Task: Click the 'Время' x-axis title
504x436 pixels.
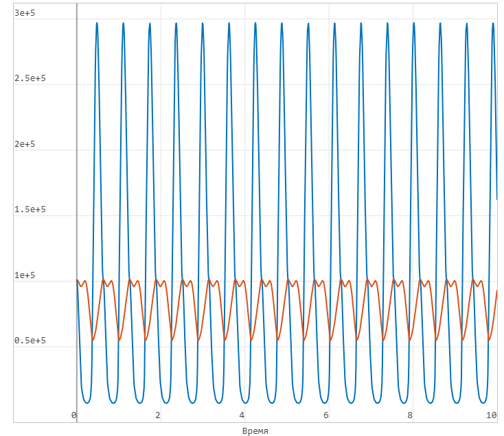Action: tap(255, 431)
